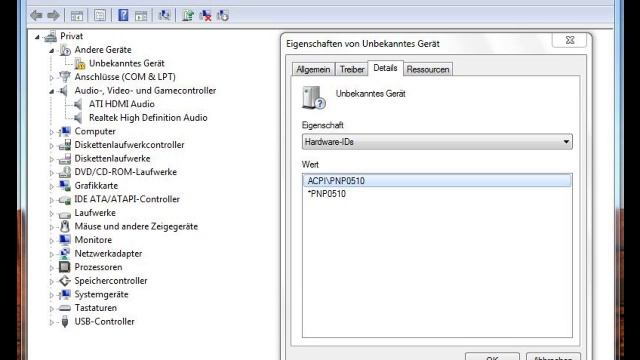Image resolution: width=640 pixels, height=360 pixels.
Task: Click the IDE ATA/ATAPI-Controller icon
Action: pyautogui.click(x=65, y=200)
